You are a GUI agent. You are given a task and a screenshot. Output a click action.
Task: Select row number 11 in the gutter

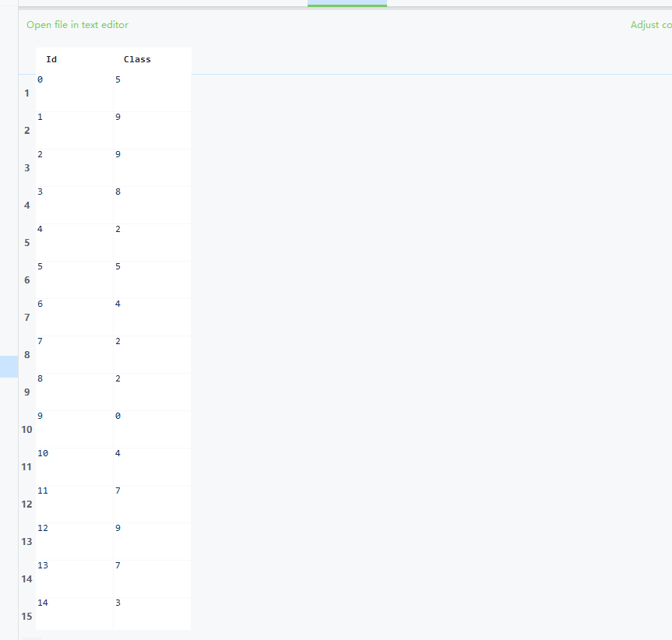(26, 467)
